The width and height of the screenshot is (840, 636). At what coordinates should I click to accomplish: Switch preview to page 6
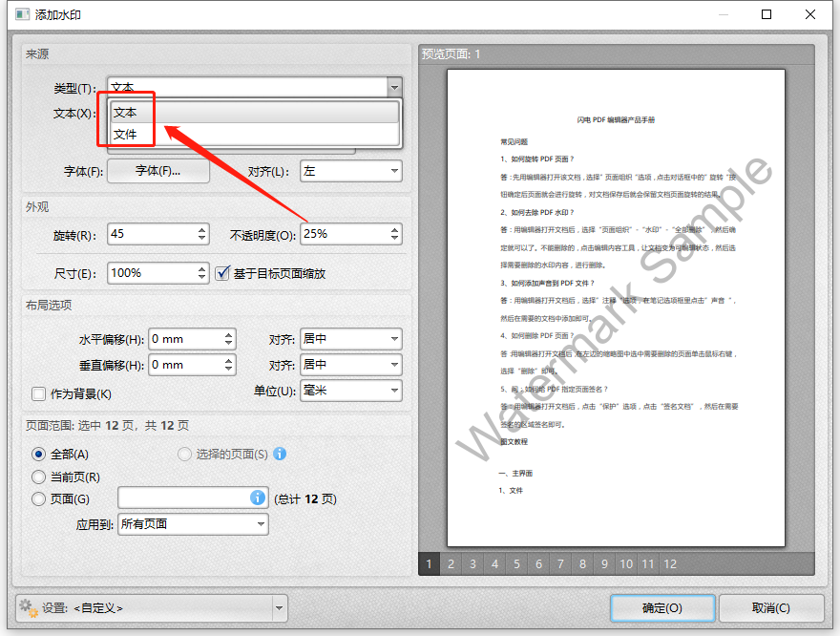click(x=539, y=564)
